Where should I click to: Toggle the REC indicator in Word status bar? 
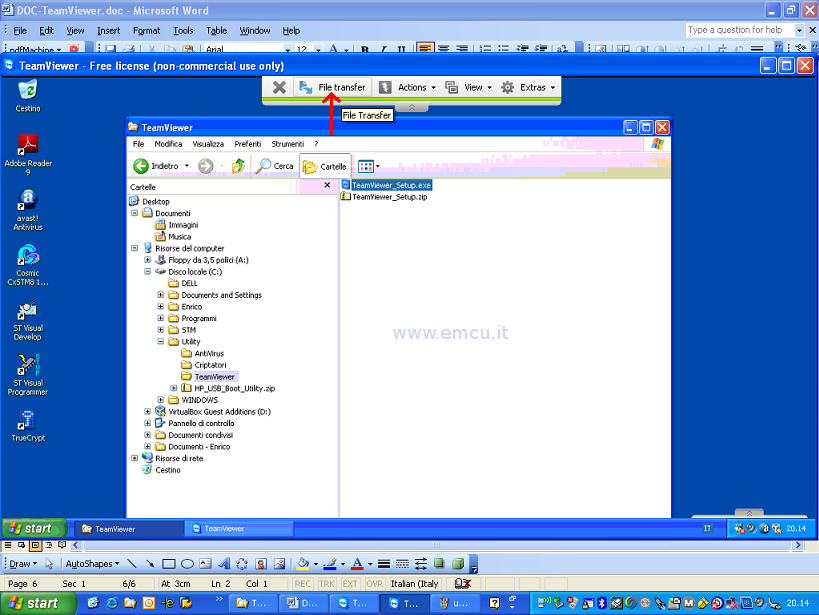pyautogui.click(x=302, y=584)
